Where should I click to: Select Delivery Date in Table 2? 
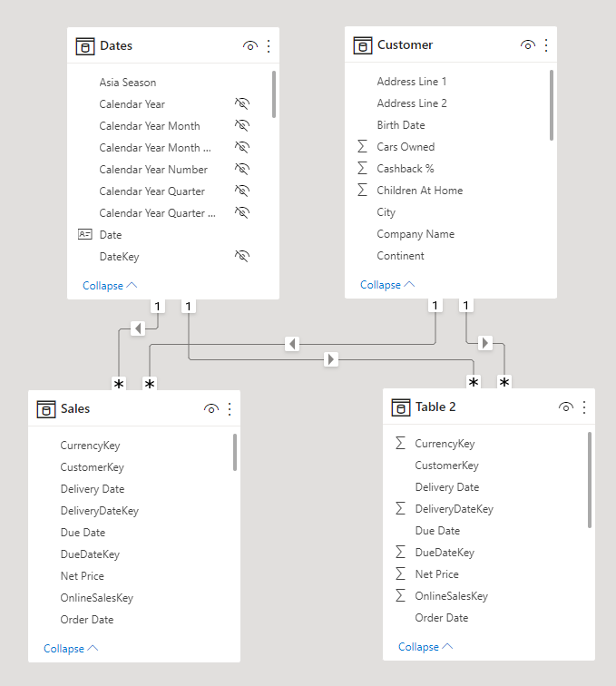pyautogui.click(x=447, y=487)
